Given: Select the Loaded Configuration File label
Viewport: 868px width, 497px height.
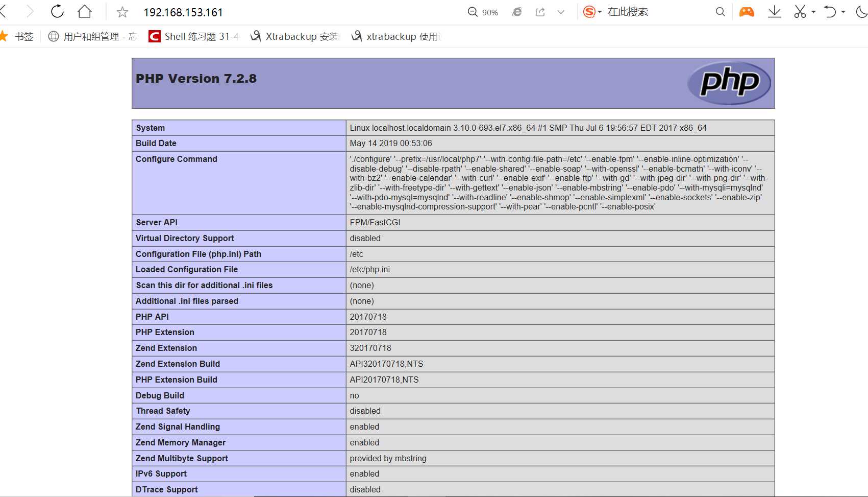Looking at the screenshot, I should click(187, 269).
